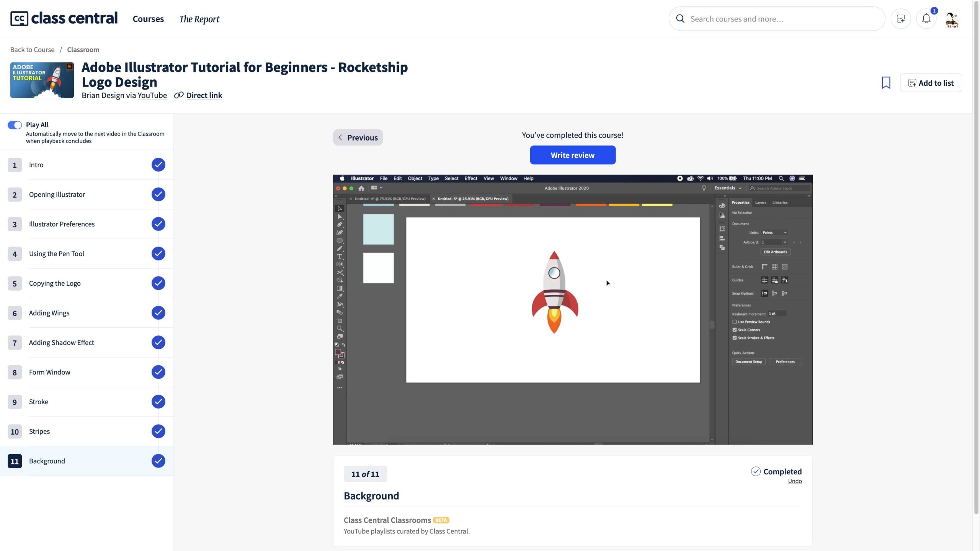Click the Write review button
The width and height of the screenshot is (980, 551).
click(x=572, y=155)
